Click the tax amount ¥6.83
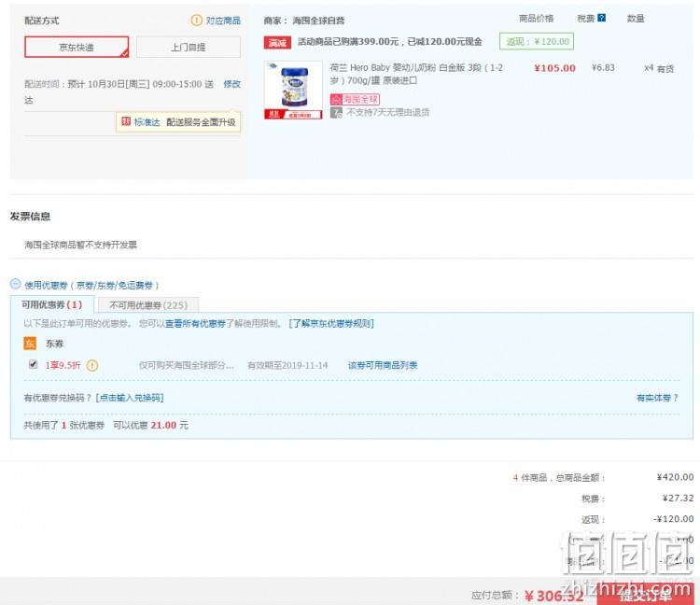Screen dimensions: 700x605 tap(603, 67)
